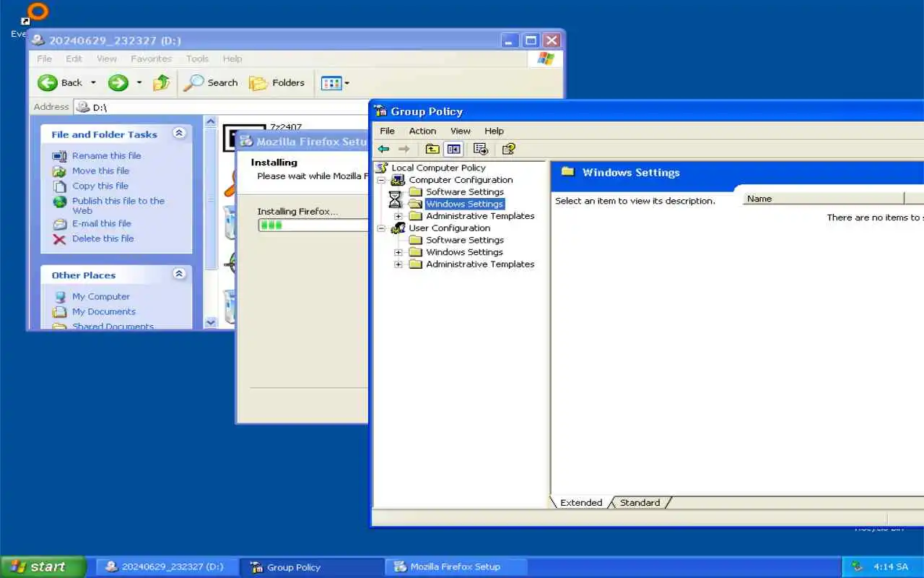
Task: Select Software Settings under Computer Configuration
Action: (x=465, y=192)
